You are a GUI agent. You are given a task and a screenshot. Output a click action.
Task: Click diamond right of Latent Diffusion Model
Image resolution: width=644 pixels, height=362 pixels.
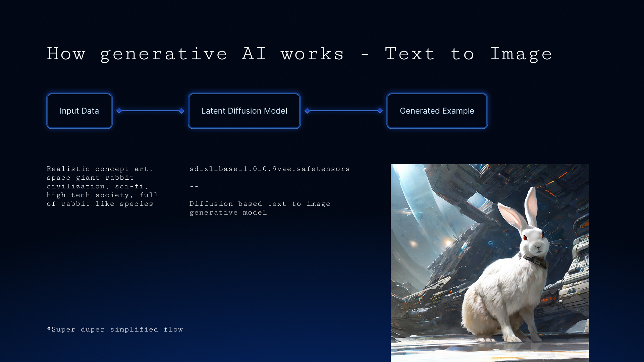307,111
